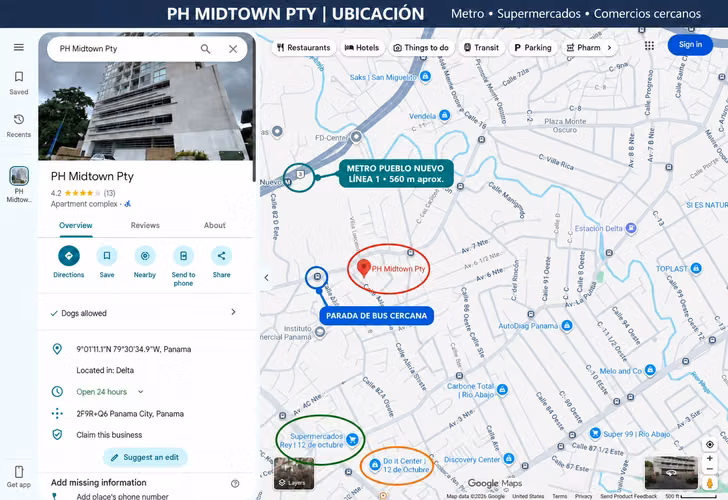Filter map by Transit chip
This screenshot has width=728, height=500.
(481, 47)
